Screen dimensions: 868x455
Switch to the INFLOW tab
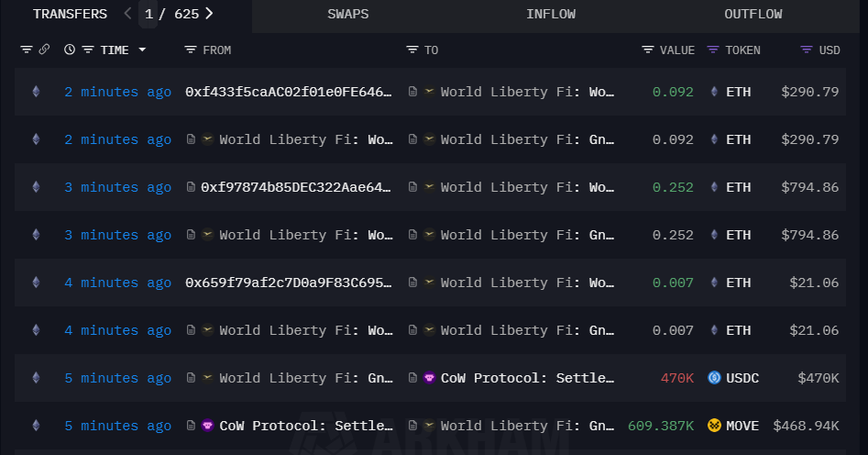551,15
